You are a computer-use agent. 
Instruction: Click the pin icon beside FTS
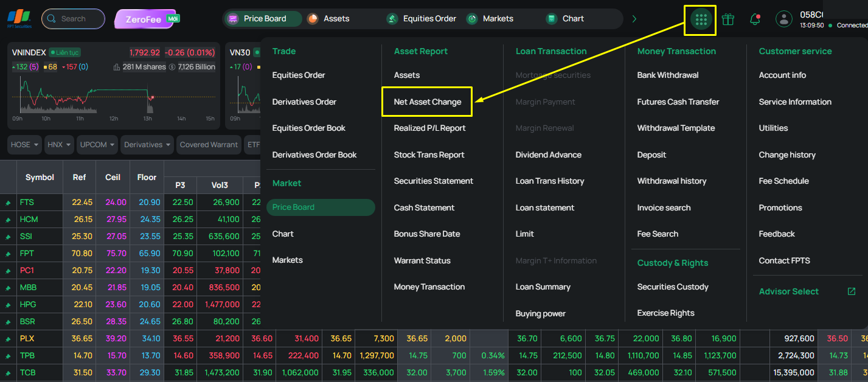click(9, 203)
